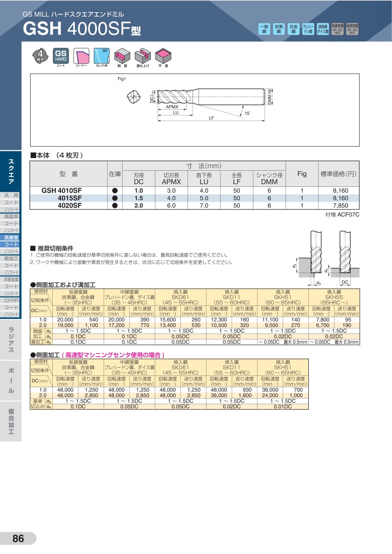This screenshot has height=554, width=392.
Task: Click the 調質鋼 ダイス鋼 material badge
Action: tap(323, 29)
